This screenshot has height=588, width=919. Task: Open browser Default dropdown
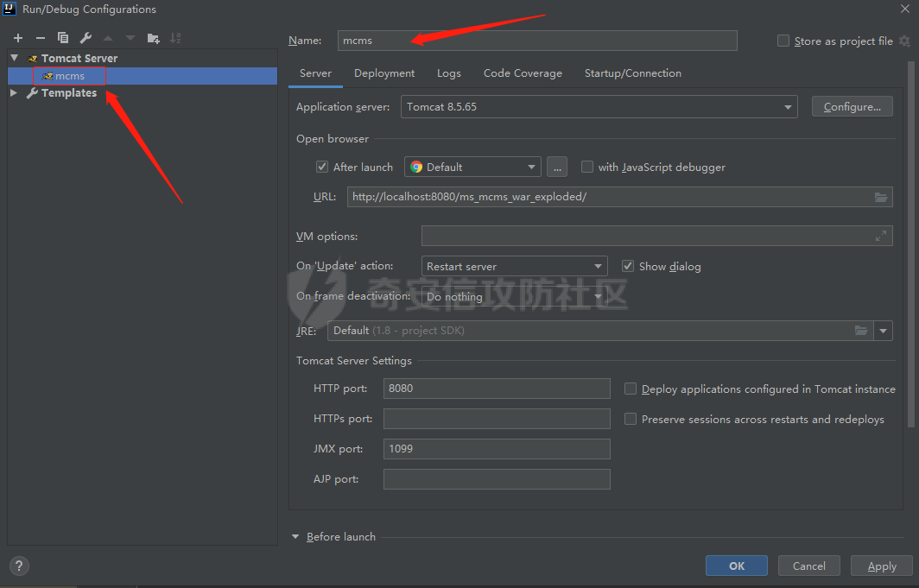point(472,167)
